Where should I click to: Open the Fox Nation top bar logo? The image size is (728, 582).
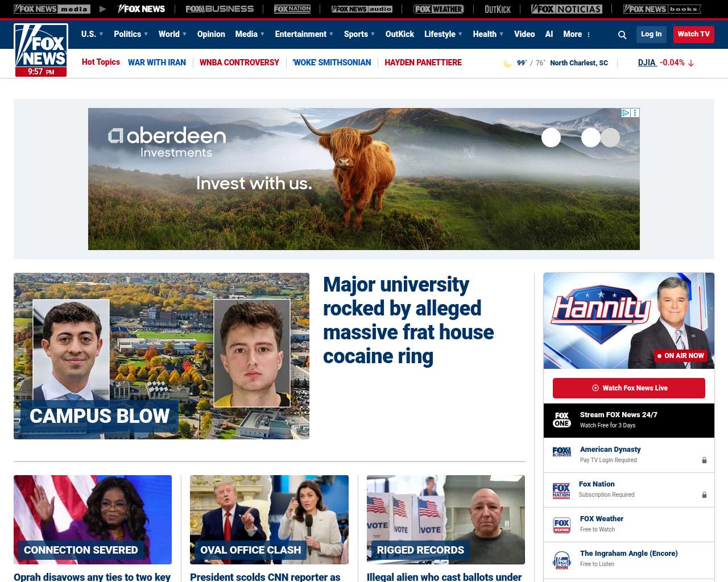292,9
